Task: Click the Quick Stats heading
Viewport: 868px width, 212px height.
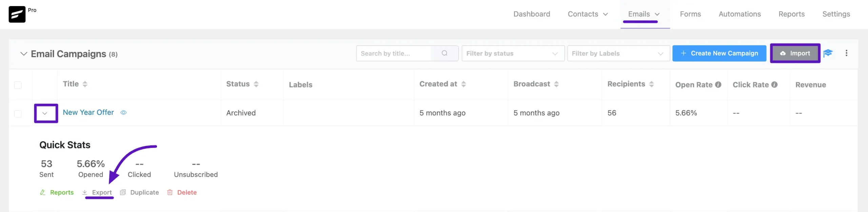Action: [x=65, y=145]
